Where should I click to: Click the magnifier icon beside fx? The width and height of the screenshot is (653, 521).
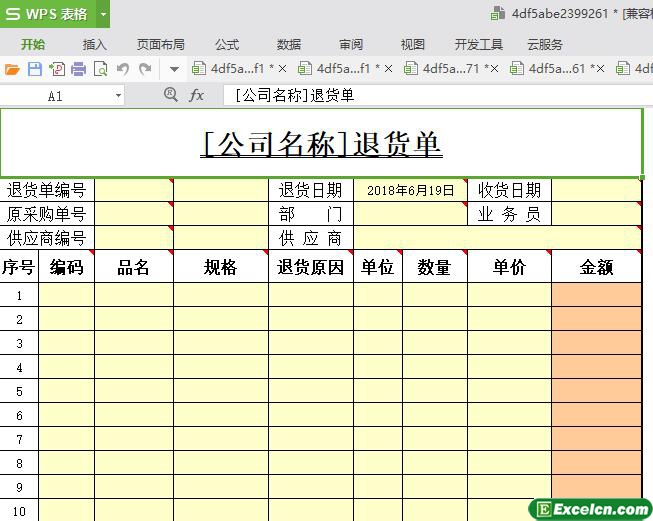coord(170,95)
